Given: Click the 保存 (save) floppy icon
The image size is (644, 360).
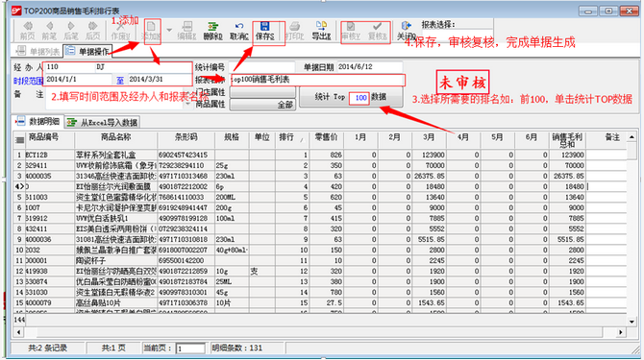Looking at the screenshot, I should [265, 31].
